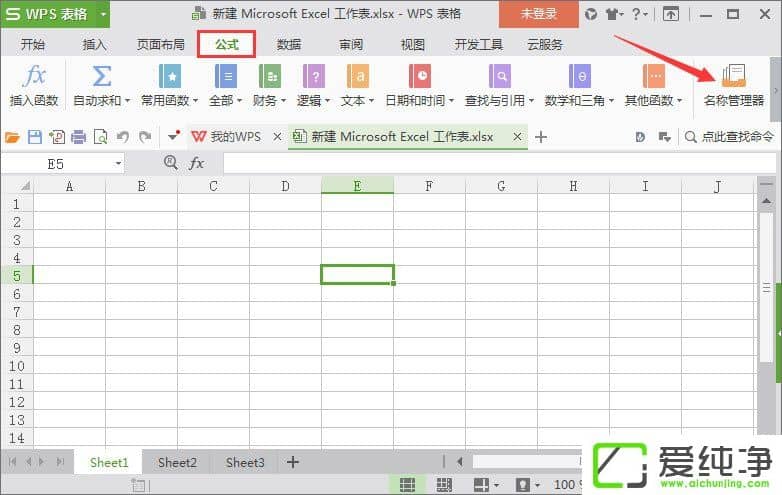Click the save icon in quick toolbar
The width and height of the screenshot is (782, 495).
tap(35, 137)
